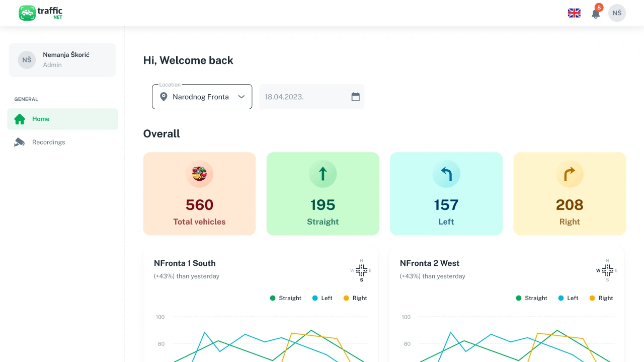Toggle Right series in NFronta 2 West legend

(x=601, y=298)
